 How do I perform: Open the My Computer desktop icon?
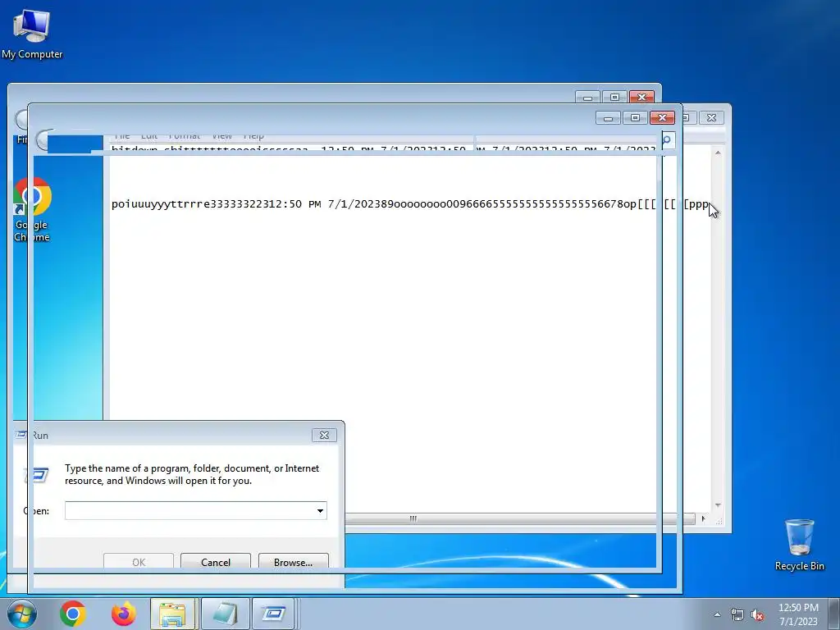tap(32, 34)
